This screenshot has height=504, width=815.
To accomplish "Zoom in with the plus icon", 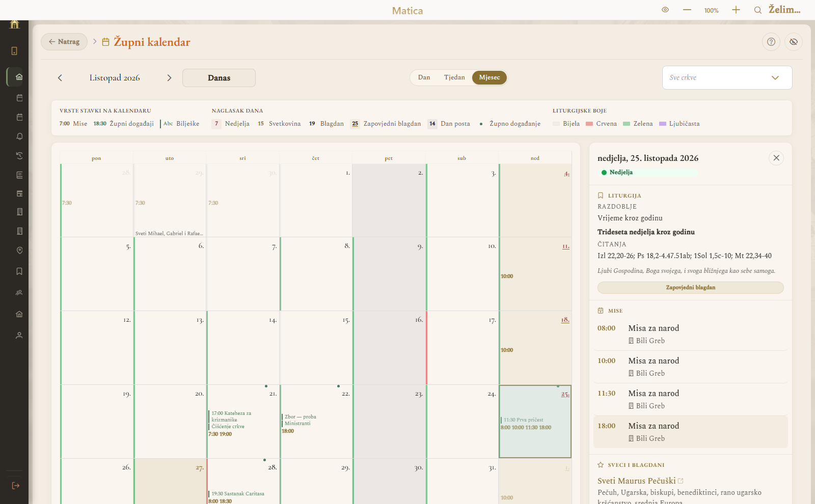I will 736,10.
